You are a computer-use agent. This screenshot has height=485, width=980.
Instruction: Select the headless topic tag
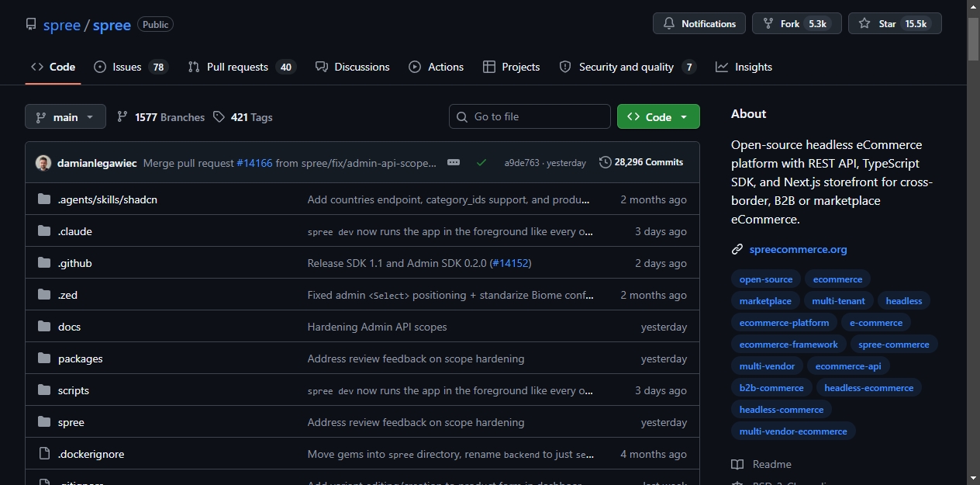click(x=904, y=301)
